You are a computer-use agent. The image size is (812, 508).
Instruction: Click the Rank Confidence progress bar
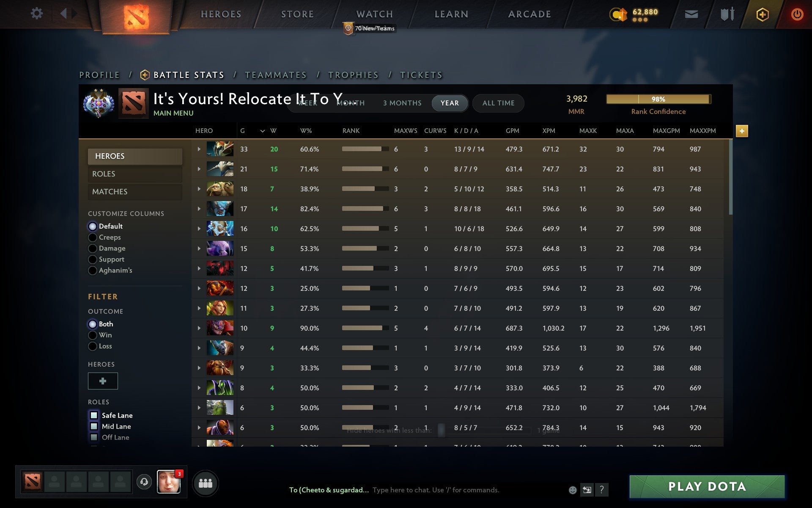click(x=658, y=99)
